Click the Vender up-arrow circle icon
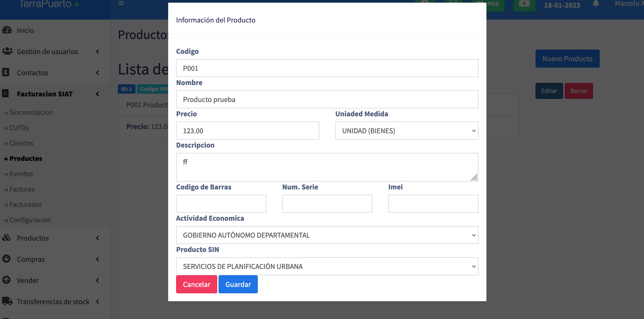This screenshot has height=319, width=644. tap(6, 280)
